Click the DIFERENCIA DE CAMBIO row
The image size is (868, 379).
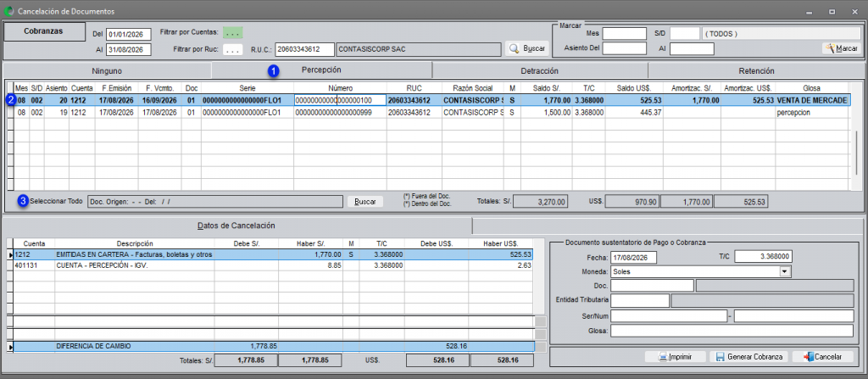[274, 346]
